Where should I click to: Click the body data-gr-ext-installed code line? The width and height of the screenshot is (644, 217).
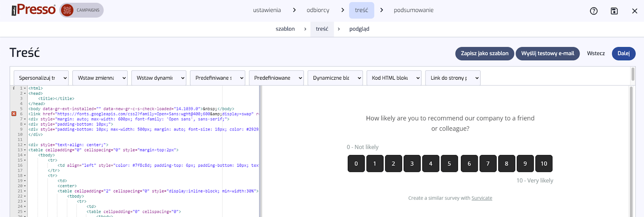pyautogui.click(x=131, y=109)
